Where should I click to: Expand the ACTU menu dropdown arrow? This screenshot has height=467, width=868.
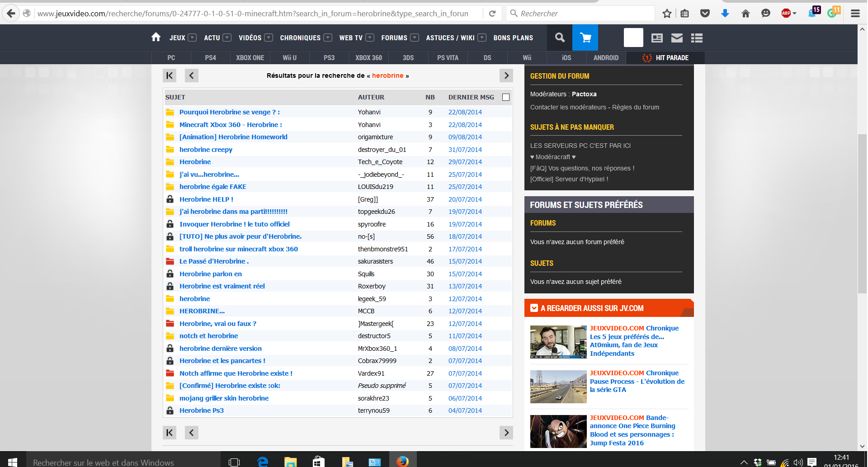pos(227,38)
